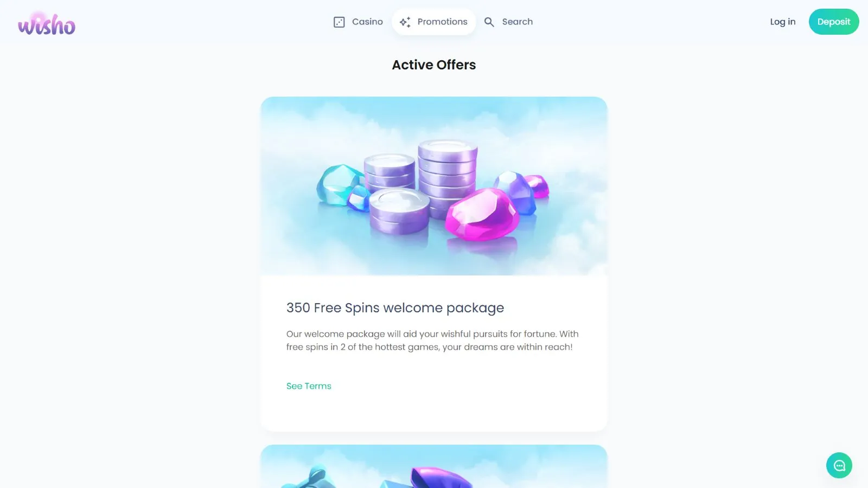This screenshot has height=488, width=868.
Task: Click the Active Offers heading
Action: point(434,65)
